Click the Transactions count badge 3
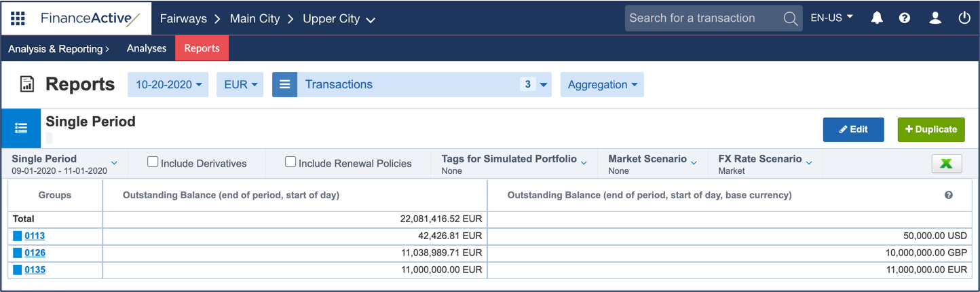Image resolution: width=980 pixels, height=292 pixels. coord(527,84)
